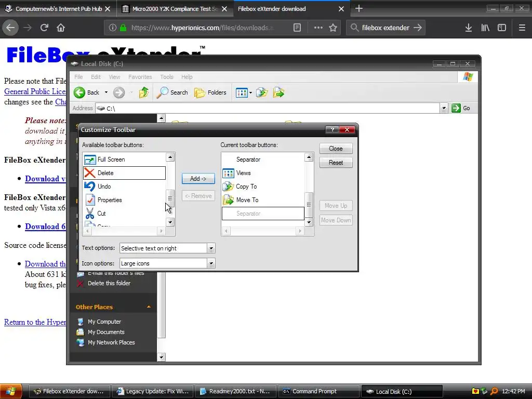Viewport: 532px width, 399px height.
Task: Select Views in current toolbar buttons
Action: [x=263, y=173]
